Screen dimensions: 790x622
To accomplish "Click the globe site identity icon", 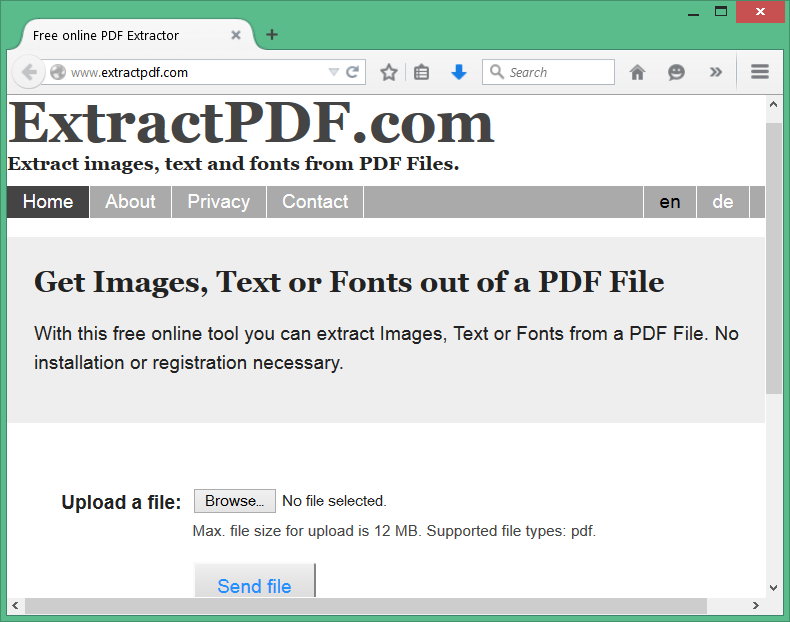I will (57, 73).
